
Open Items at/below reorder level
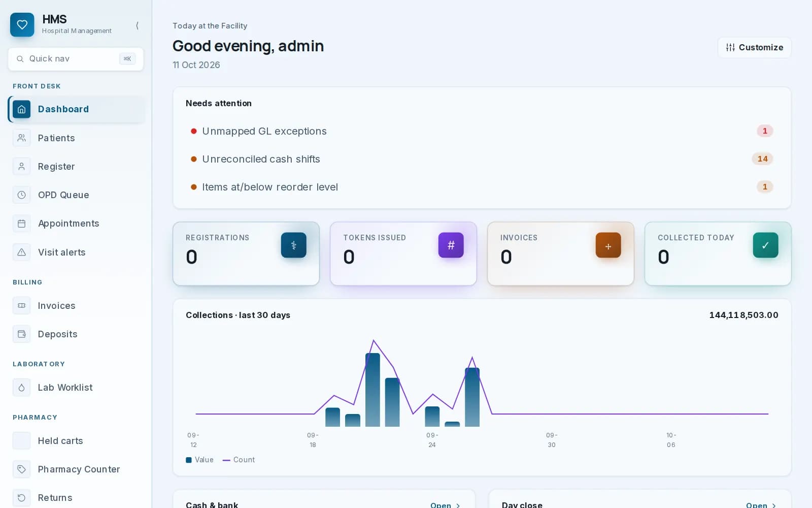[482, 187]
